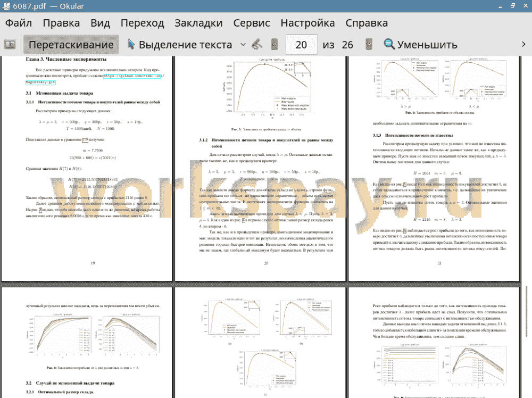Click the caption 'Рис. 6' on the lower-left page

tap(93, 368)
